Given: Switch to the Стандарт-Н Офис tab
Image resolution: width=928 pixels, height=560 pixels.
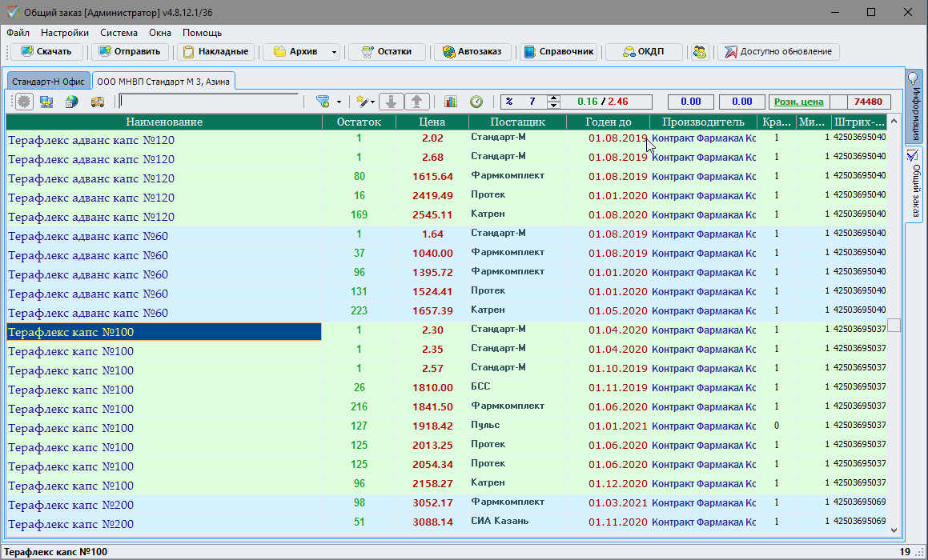Looking at the screenshot, I should [49, 82].
